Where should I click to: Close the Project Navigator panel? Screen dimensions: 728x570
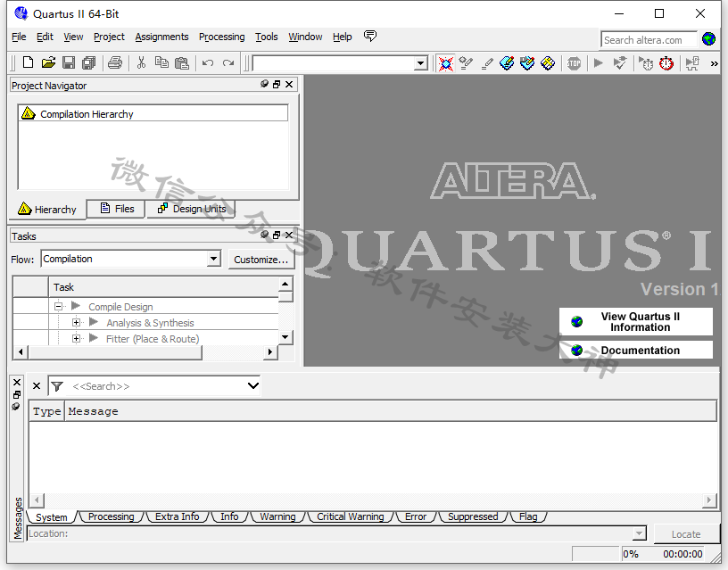click(289, 84)
